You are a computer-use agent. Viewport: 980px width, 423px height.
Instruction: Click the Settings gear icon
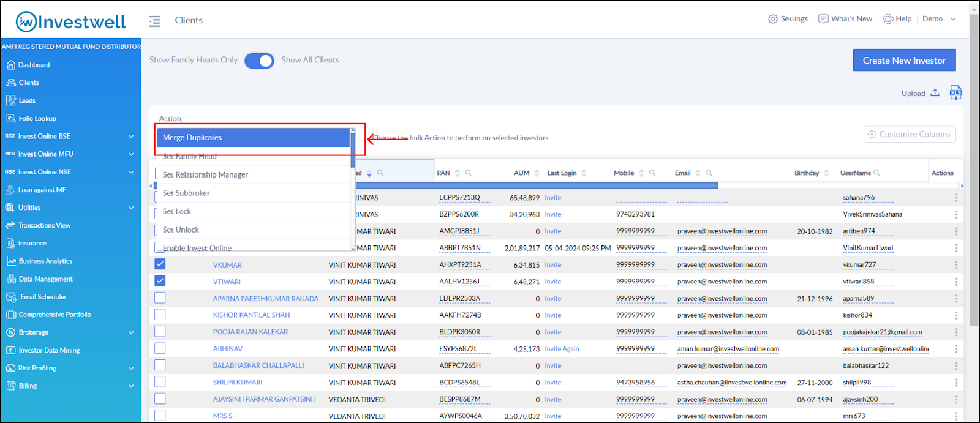pyautogui.click(x=773, y=19)
